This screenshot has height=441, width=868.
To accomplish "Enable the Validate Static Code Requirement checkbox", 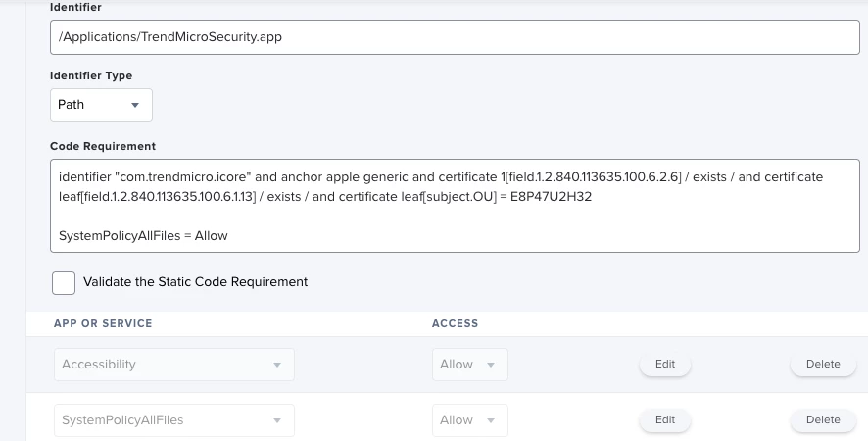I will tap(64, 283).
